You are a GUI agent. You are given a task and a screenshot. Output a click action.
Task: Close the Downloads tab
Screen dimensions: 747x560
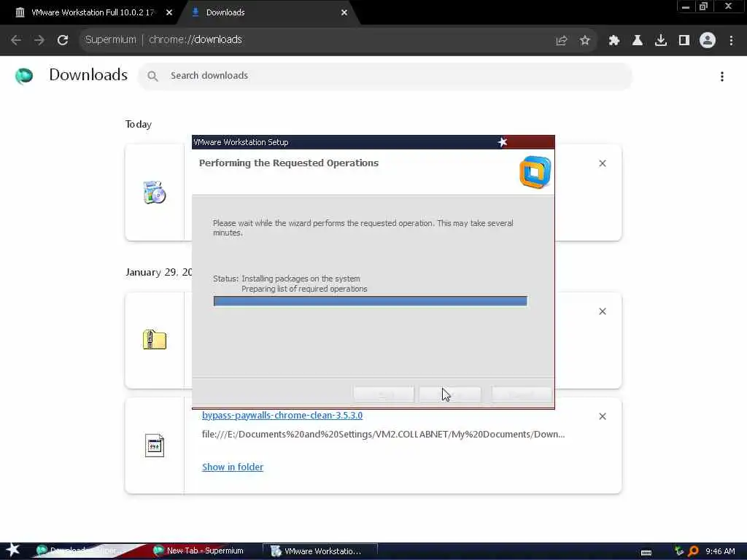[x=344, y=12]
